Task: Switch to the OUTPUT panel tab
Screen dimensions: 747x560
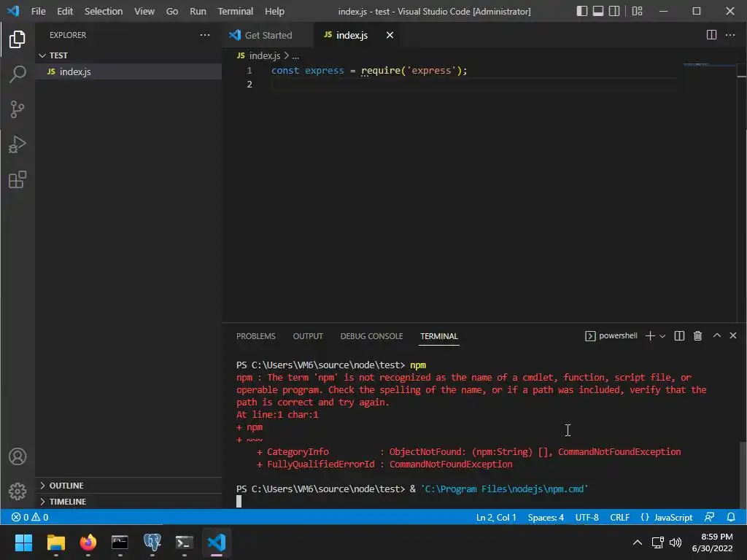Action: click(308, 336)
